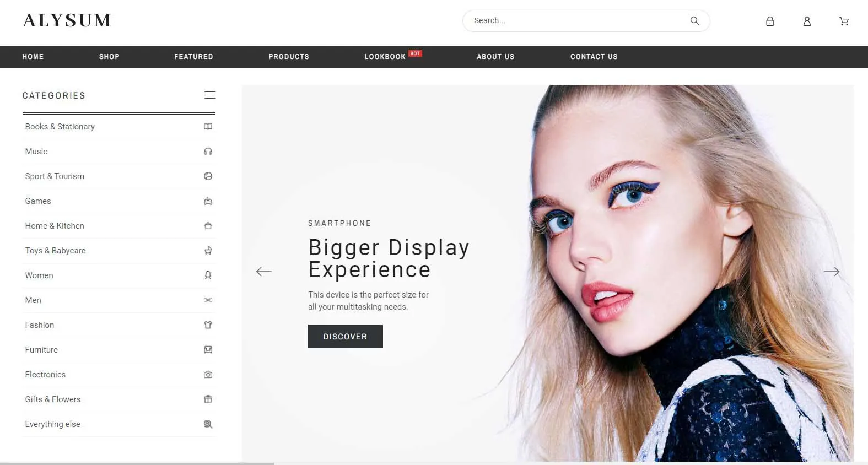Click the gift box icon beside Gifts & Flowers
Image resolution: width=868 pixels, height=465 pixels.
tap(208, 399)
